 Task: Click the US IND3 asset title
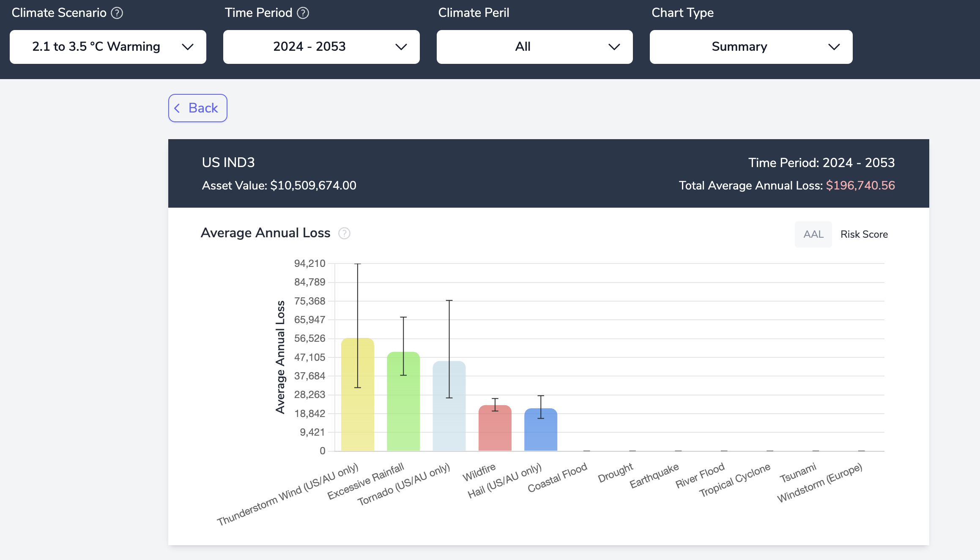tap(228, 162)
